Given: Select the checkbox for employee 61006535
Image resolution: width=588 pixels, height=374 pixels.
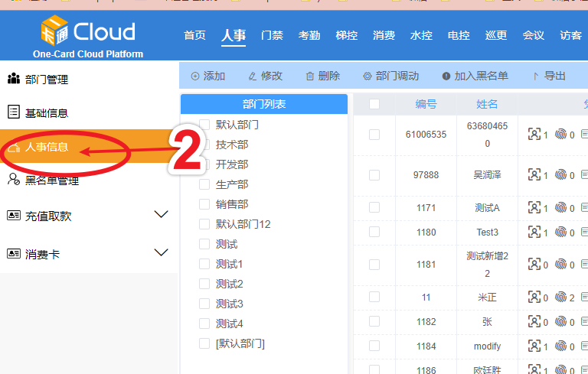Looking at the screenshot, I should click(x=374, y=135).
